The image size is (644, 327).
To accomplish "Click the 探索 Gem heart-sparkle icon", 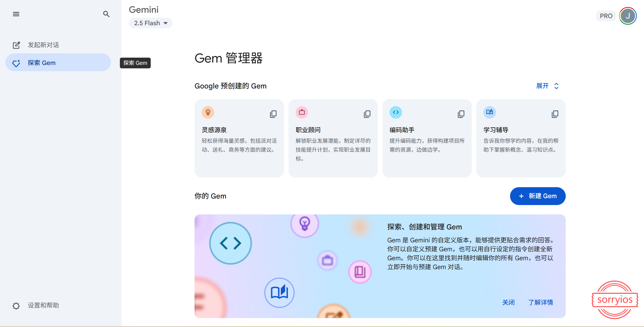I will tap(16, 63).
